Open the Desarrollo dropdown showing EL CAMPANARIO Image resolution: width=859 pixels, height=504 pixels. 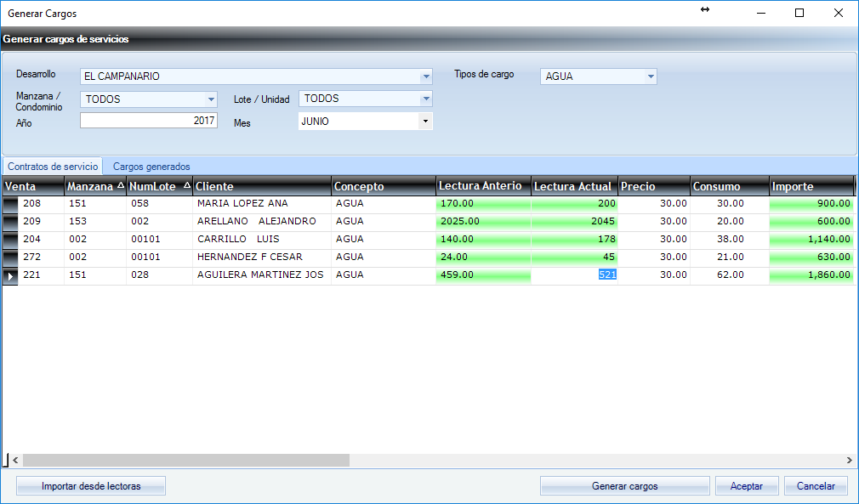click(256, 76)
